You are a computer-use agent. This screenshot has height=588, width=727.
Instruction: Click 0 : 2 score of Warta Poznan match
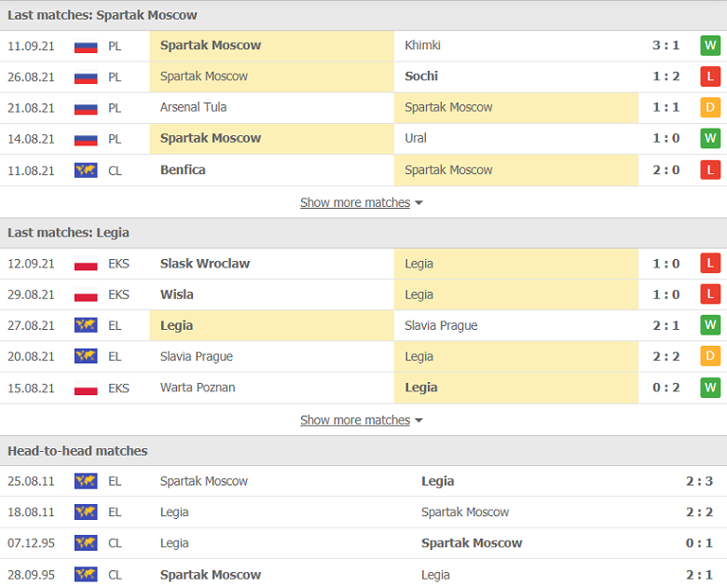point(665,388)
